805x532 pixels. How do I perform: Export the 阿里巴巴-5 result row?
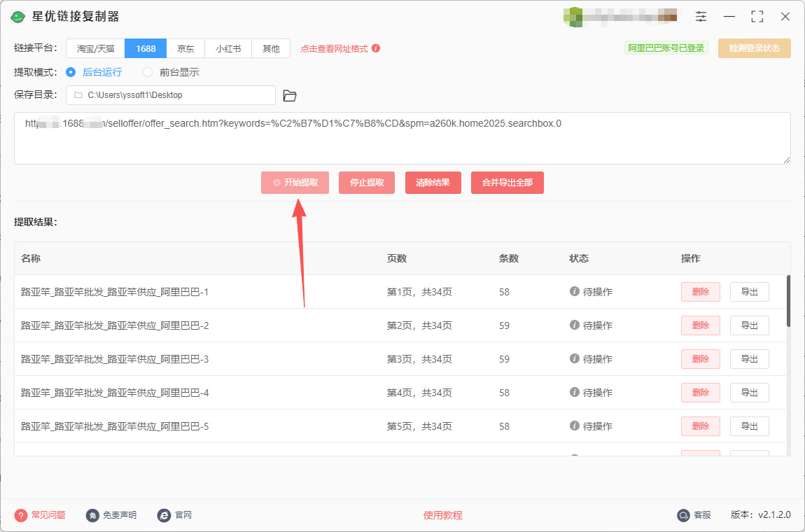[750, 426]
